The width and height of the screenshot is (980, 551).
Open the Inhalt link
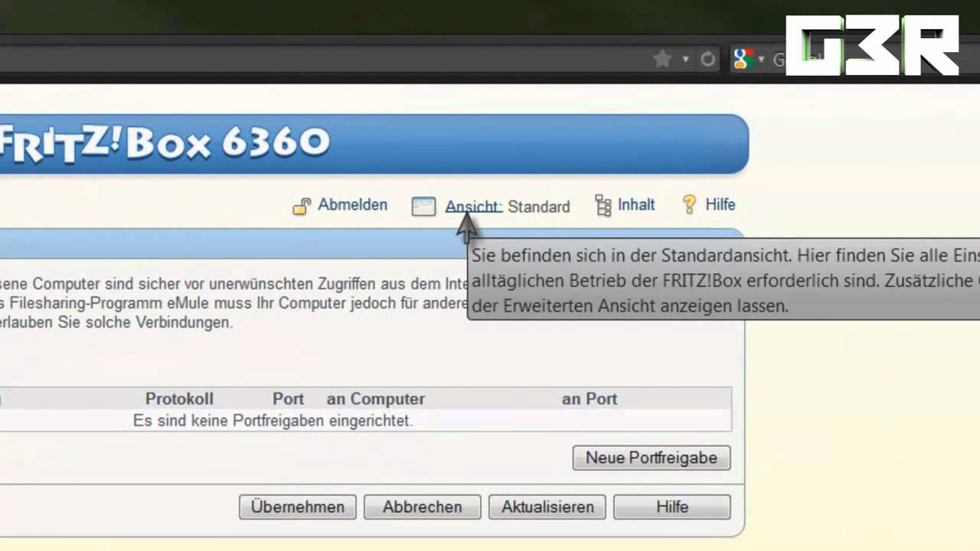[636, 204]
